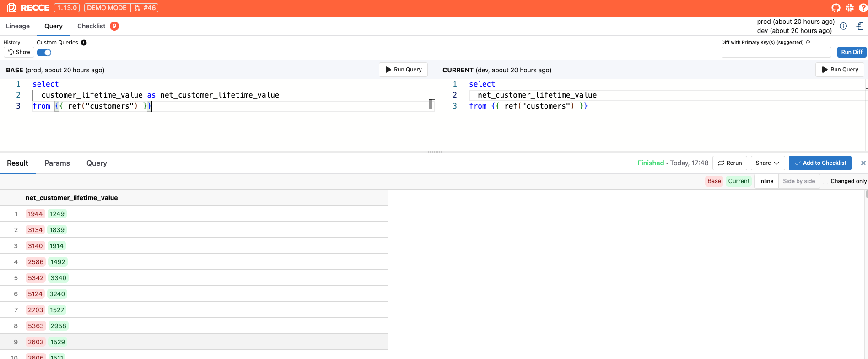
Task: Check the Changed only checkbox
Action: tap(825, 181)
